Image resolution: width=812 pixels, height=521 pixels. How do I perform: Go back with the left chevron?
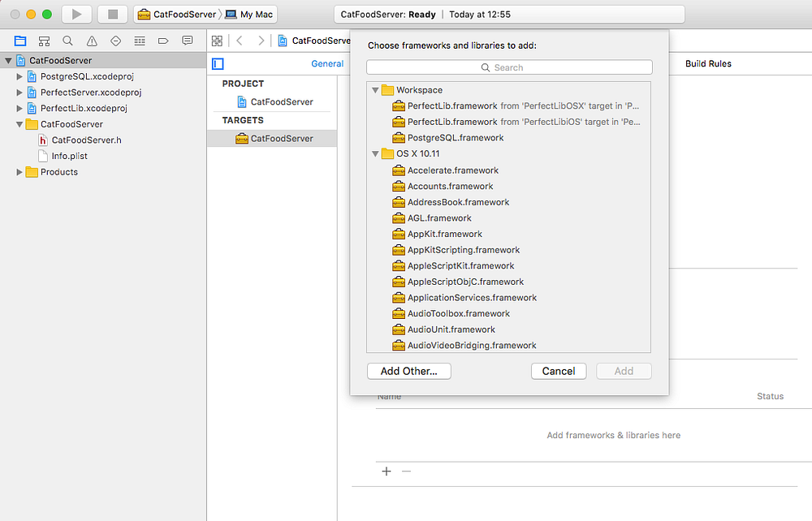pyautogui.click(x=240, y=41)
